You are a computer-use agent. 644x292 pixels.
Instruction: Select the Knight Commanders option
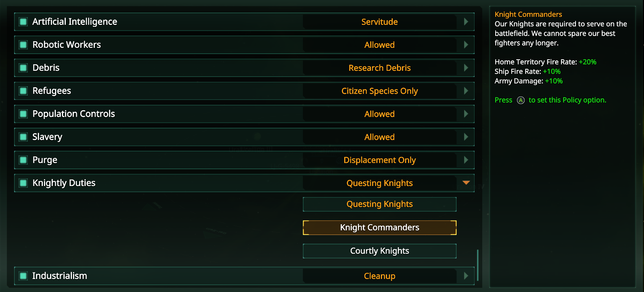pos(379,228)
